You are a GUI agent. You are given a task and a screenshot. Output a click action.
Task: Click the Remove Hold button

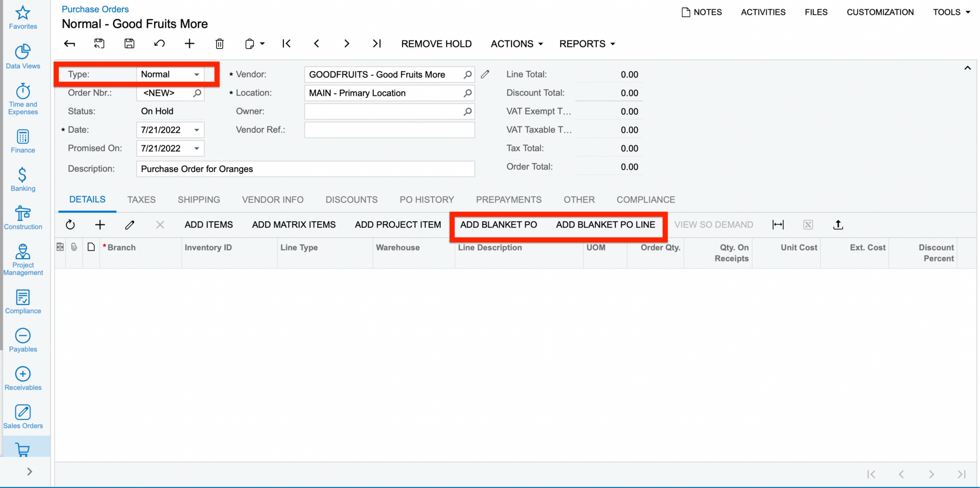[x=436, y=44]
